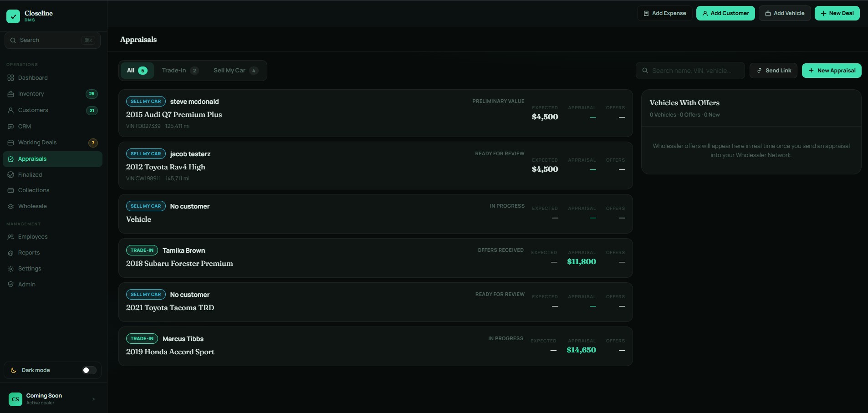Click the Inventory icon in sidebar
This screenshot has width=868, height=413.
coord(10,94)
